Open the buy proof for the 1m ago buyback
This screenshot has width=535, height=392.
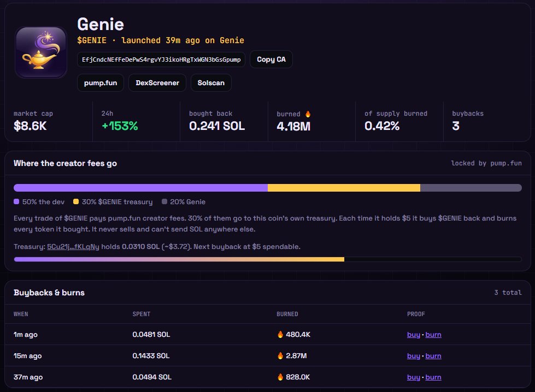click(x=414, y=335)
